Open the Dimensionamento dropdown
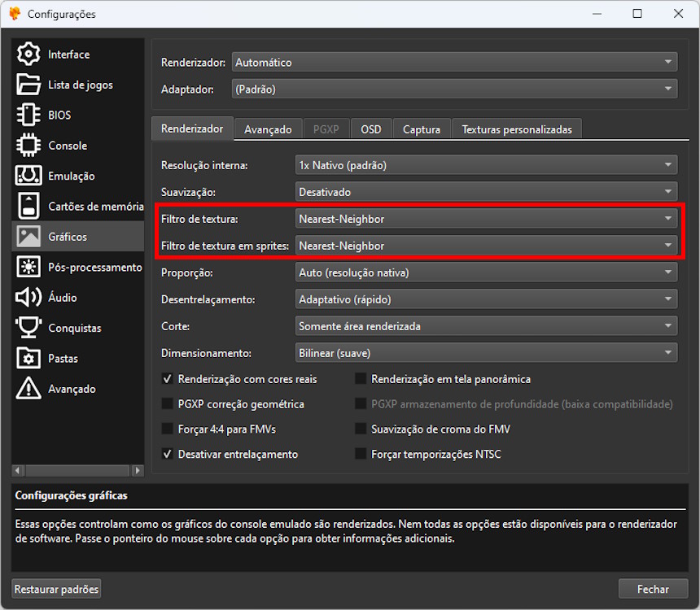Screen dimensions: 700x610 pyautogui.click(x=486, y=353)
